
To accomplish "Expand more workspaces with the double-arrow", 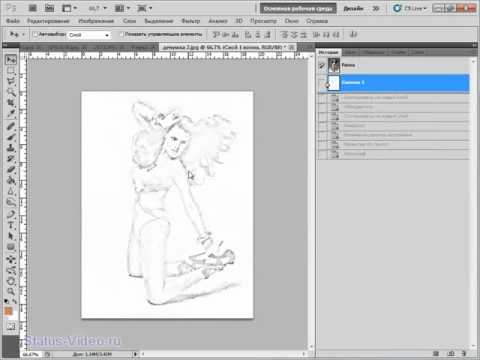I will [x=376, y=9].
